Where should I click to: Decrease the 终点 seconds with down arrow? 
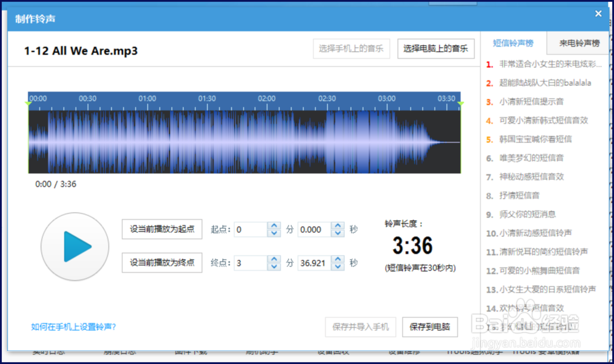tap(338, 266)
